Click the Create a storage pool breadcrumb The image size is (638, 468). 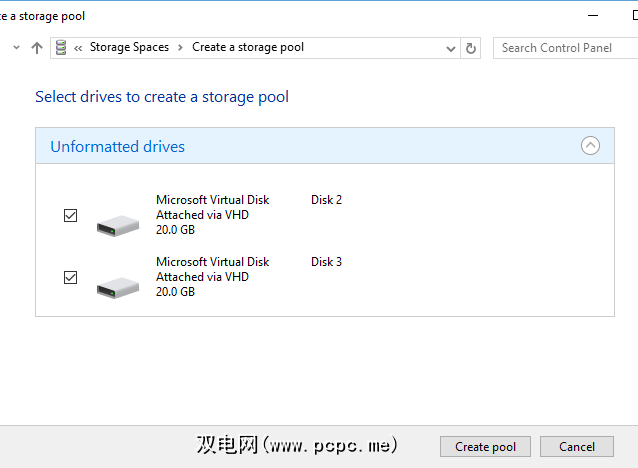[248, 48]
